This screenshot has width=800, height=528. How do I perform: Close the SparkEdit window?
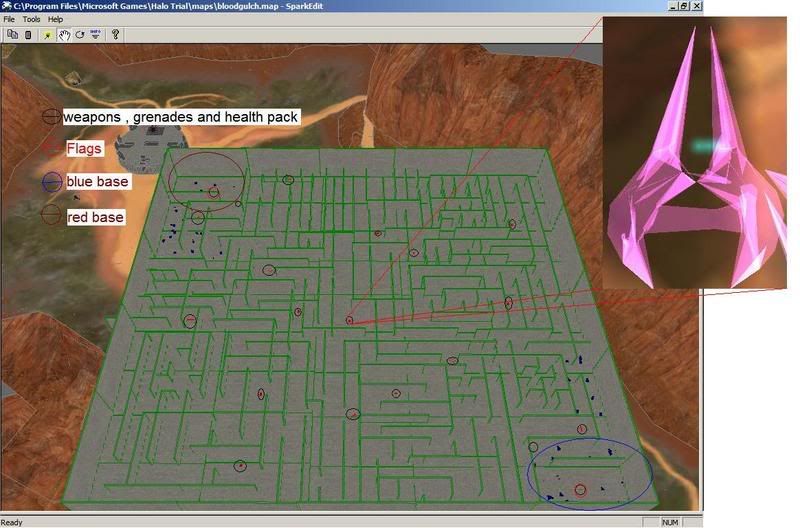click(x=696, y=6)
